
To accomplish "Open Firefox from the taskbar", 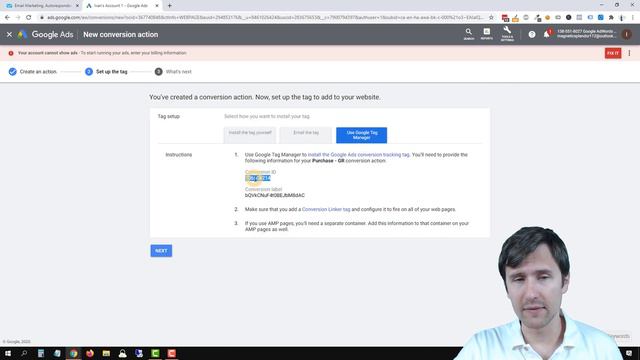I will pyautogui.click(x=90, y=353).
